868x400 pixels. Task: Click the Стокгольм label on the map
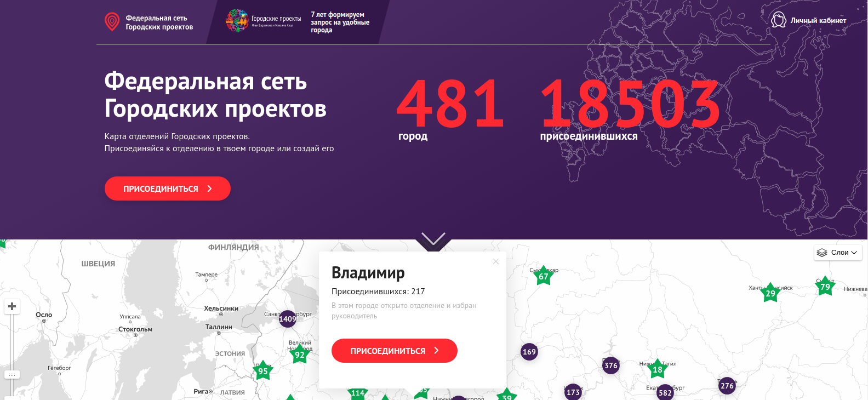coord(135,329)
